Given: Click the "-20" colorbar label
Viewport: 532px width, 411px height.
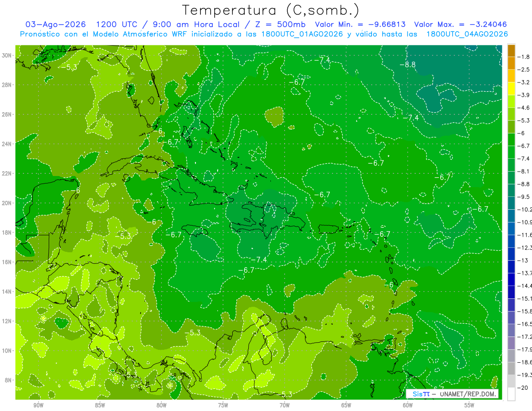Looking at the screenshot, I should 524,388.
